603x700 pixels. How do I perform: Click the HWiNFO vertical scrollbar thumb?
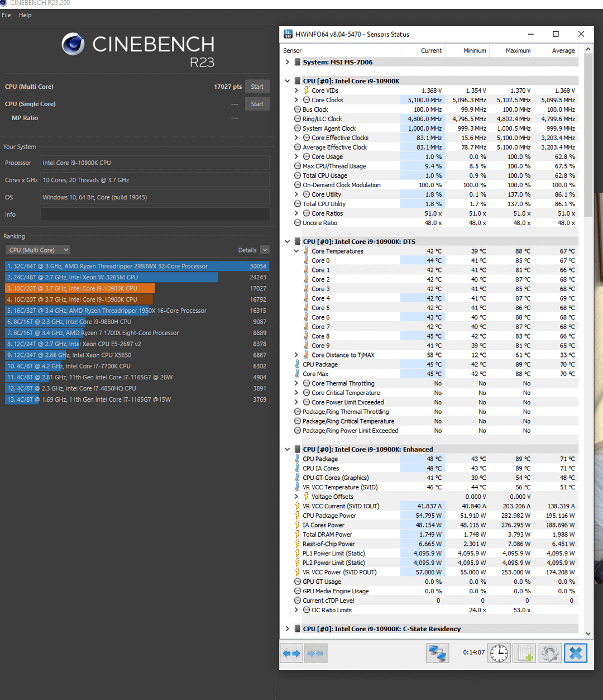588,136
